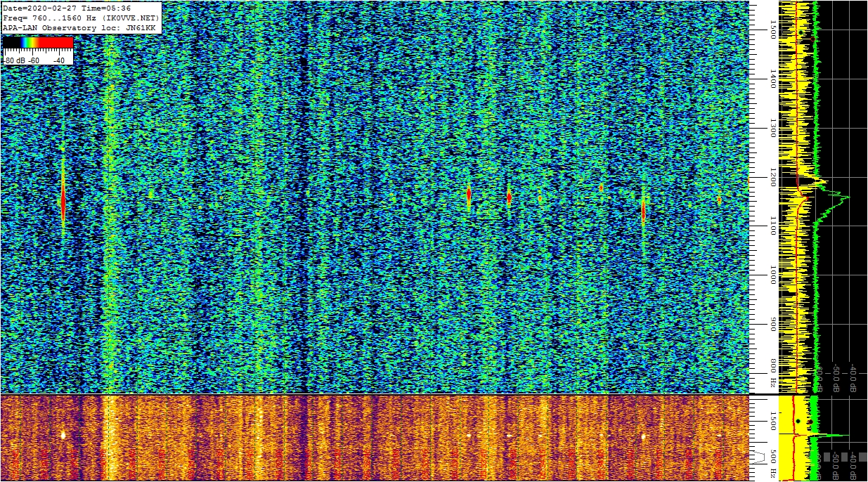868x482 pixels.
Task: Click the 500 Hz label on the lower axis
Action: (772, 464)
